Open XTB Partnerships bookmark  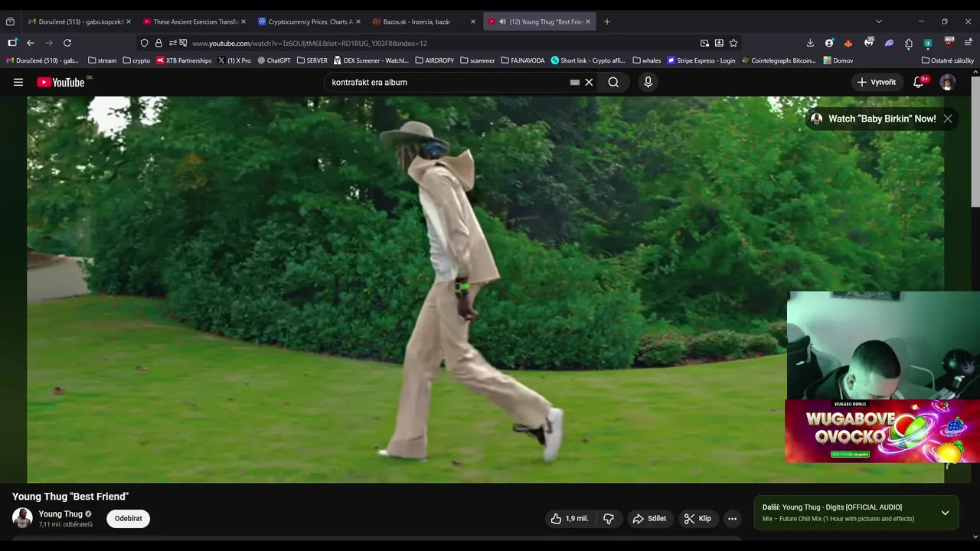click(184, 60)
